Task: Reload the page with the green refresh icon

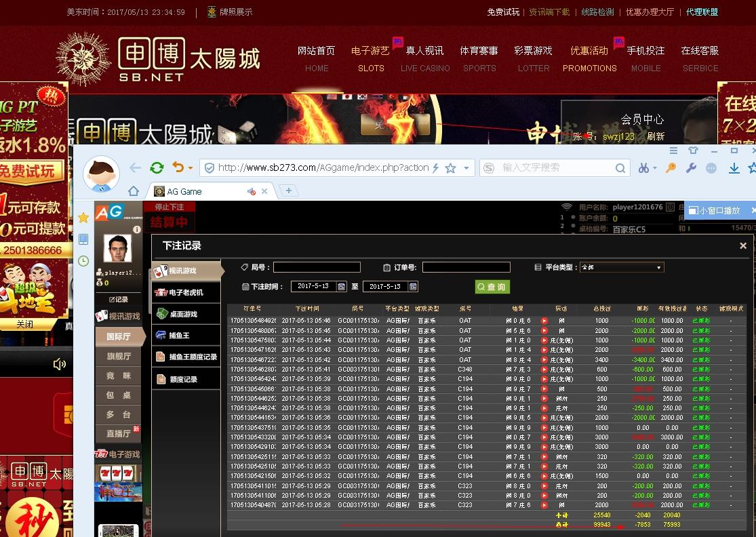Action: 157,167
